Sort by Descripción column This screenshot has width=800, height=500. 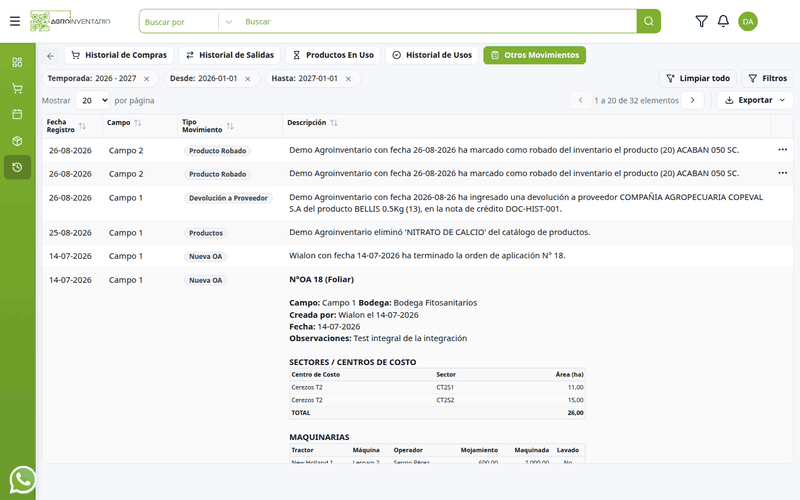click(x=334, y=122)
